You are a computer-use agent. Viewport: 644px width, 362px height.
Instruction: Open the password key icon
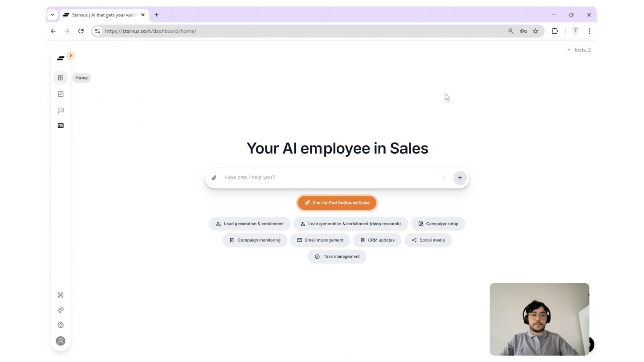click(523, 31)
